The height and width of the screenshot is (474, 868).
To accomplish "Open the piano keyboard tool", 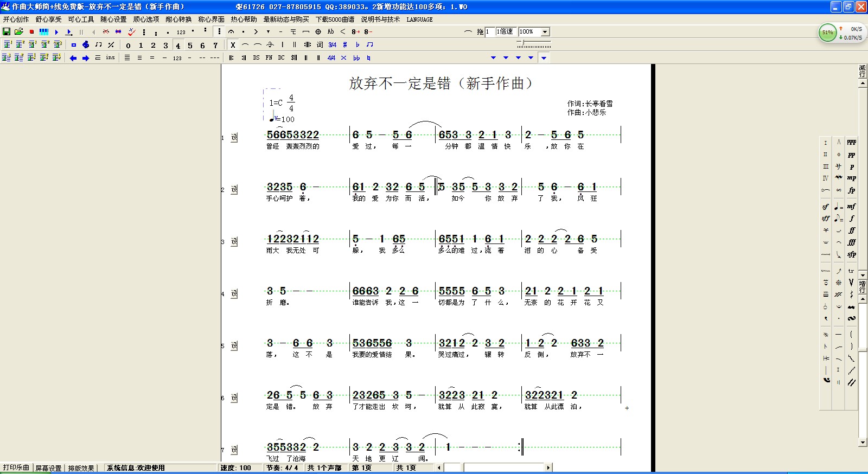I will point(44,32).
